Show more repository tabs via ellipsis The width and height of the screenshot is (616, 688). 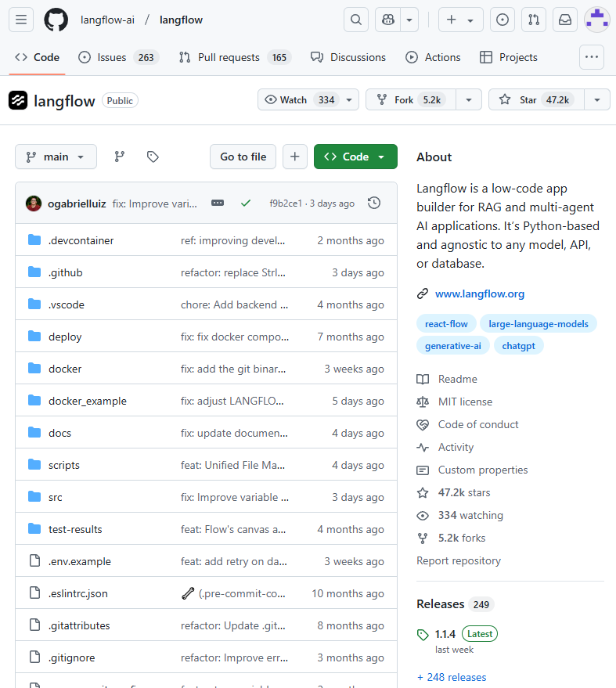point(592,57)
